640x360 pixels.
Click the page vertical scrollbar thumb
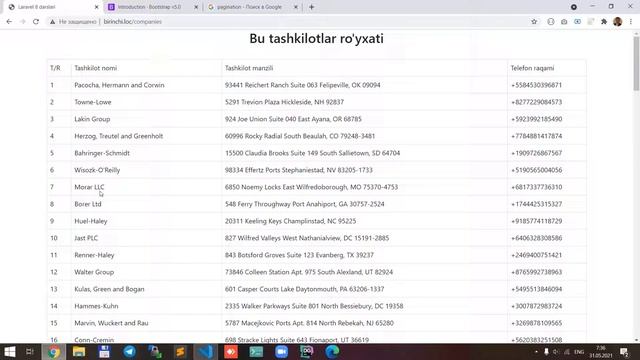[636, 63]
